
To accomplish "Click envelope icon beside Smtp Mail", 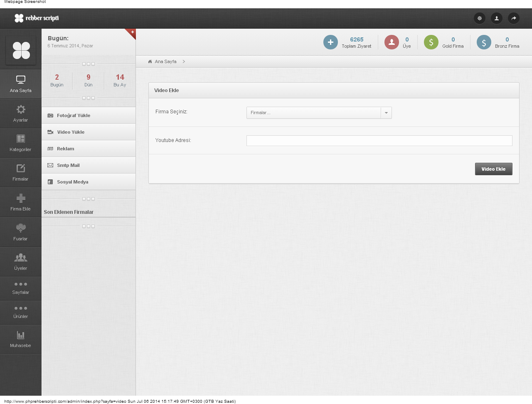I will [x=50, y=165].
